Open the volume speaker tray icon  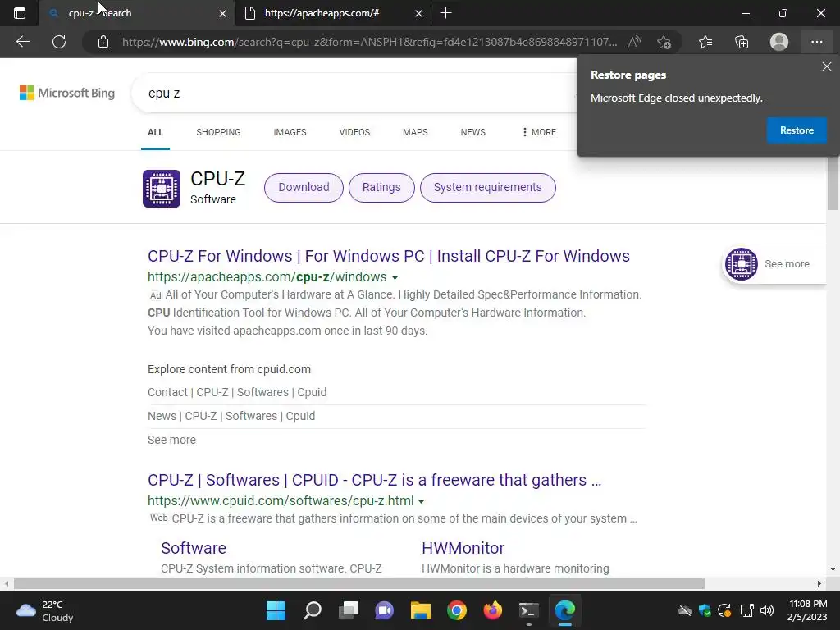click(x=767, y=610)
